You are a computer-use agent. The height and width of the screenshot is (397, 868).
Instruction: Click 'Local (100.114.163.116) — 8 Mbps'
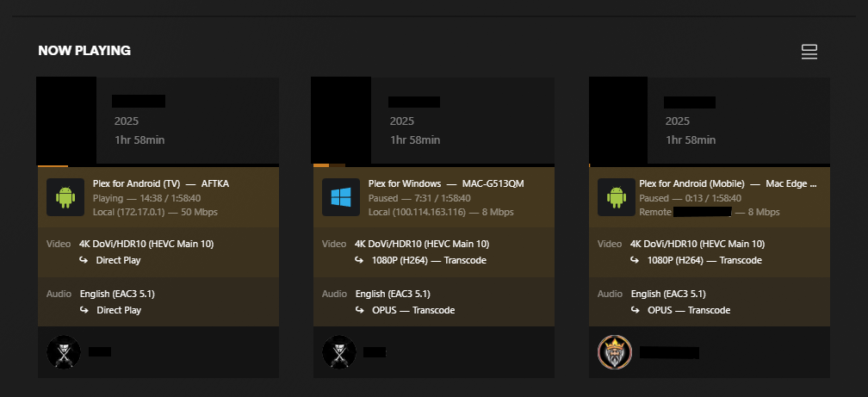[x=441, y=212]
